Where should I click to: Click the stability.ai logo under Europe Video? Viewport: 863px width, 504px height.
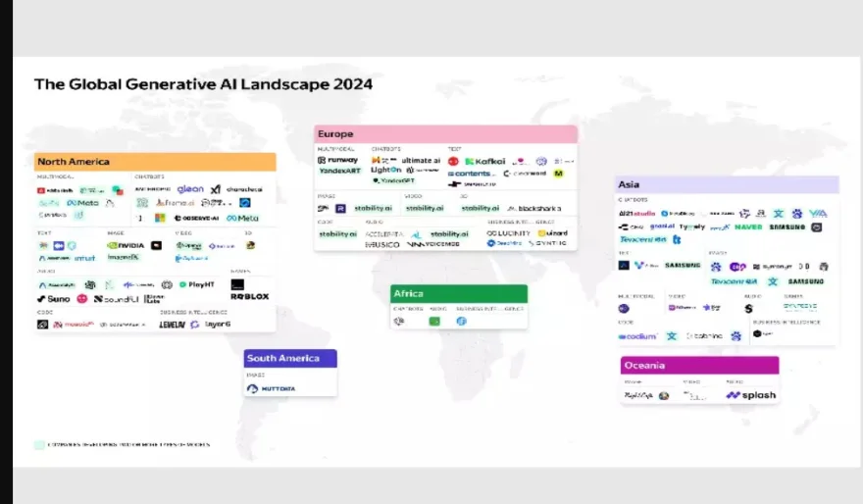coord(425,208)
